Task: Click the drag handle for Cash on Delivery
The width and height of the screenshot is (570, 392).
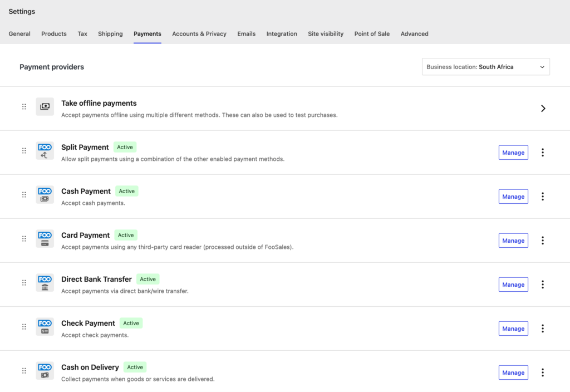Action: coord(24,370)
